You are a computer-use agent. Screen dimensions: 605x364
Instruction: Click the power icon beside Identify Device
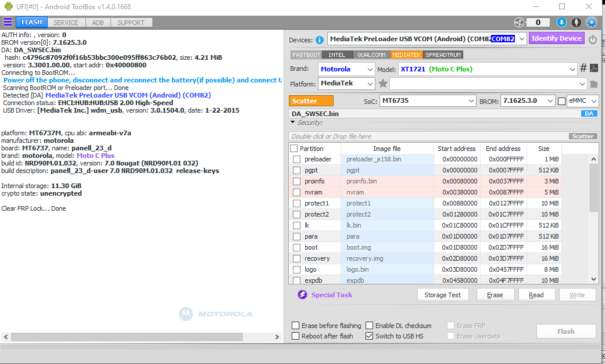pos(593,39)
